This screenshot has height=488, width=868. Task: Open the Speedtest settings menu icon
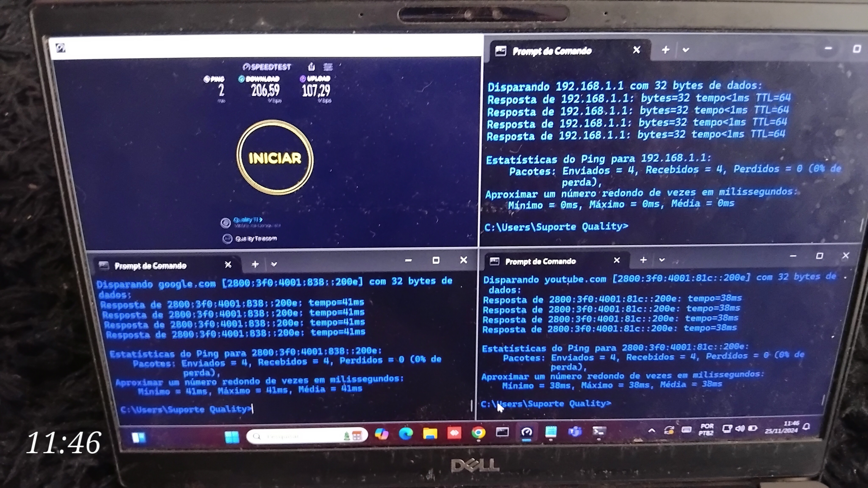click(x=328, y=67)
